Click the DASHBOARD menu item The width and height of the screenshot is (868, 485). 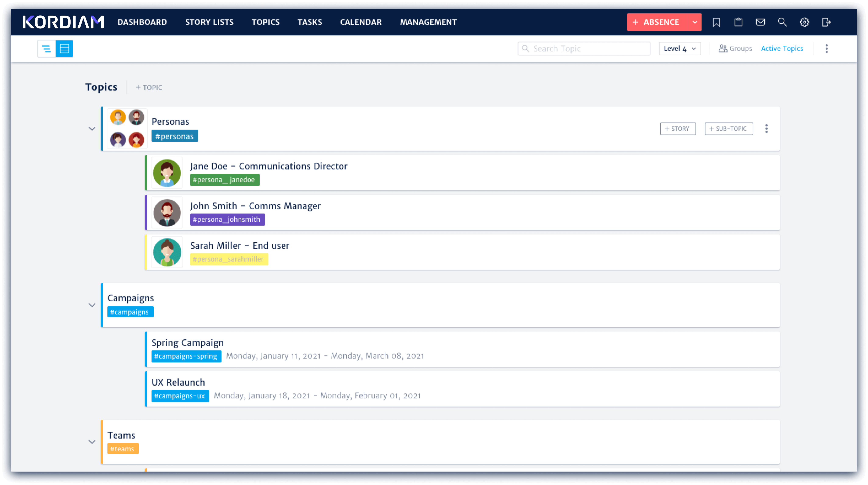(142, 22)
